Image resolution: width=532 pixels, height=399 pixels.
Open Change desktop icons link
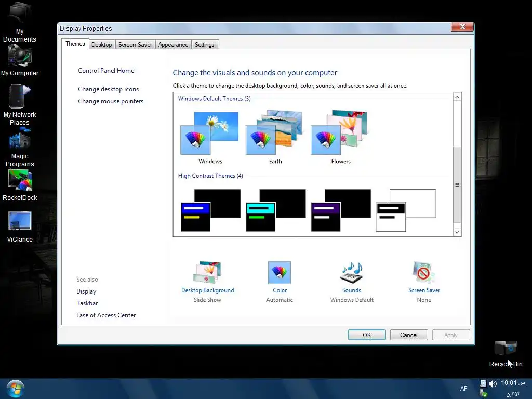[x=108, y=89]
